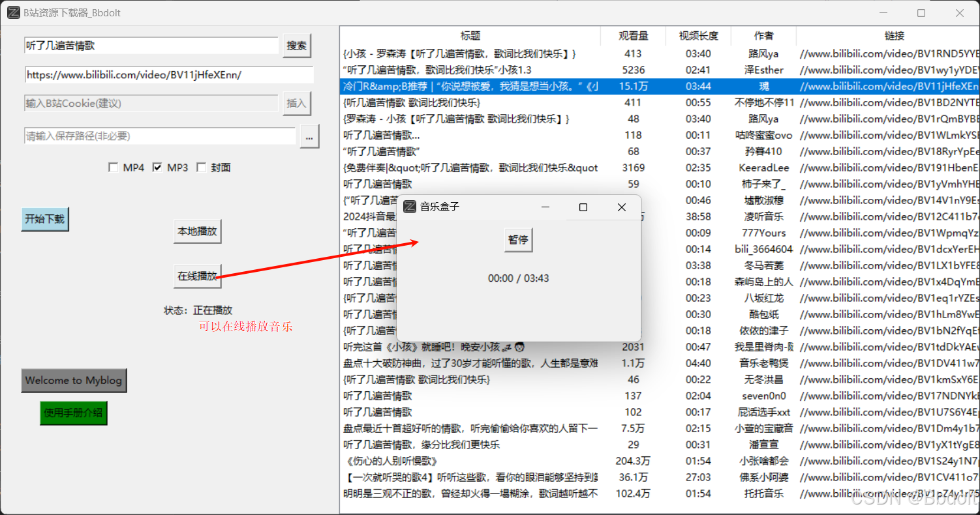Open the Welcome to Myblog button
The width and height of the screenshot is (980, 515).
(x=74, y=380)
